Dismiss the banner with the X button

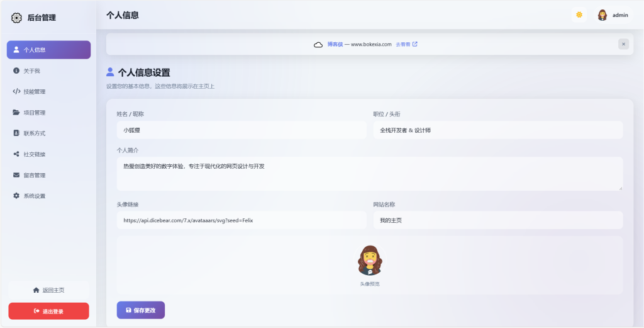point(623,44)
